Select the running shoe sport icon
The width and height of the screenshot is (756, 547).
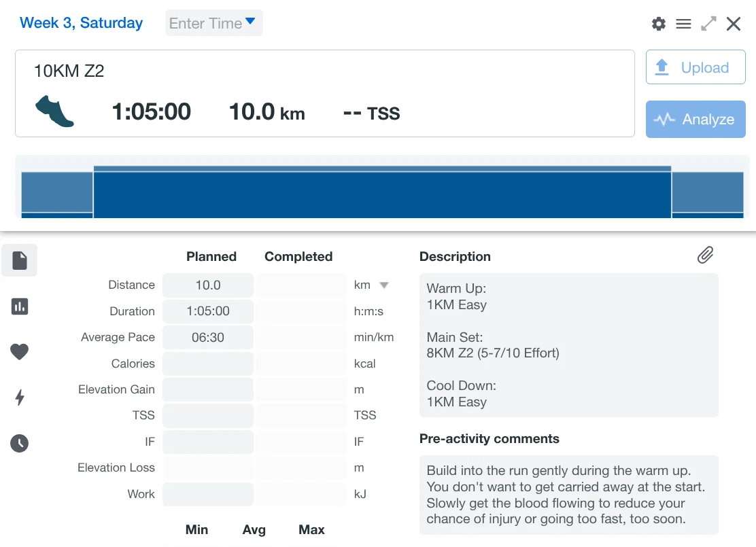pyautogui.click(x=54, y=111)
